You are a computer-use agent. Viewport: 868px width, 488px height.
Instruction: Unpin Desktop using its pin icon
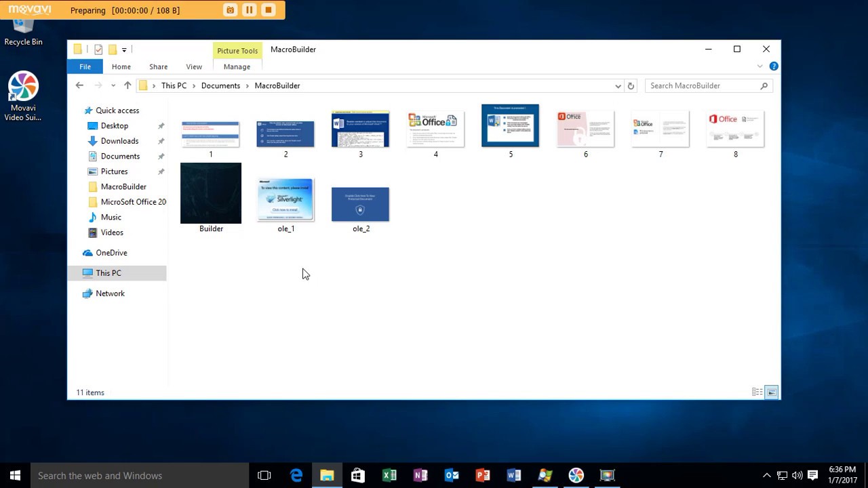161,126
